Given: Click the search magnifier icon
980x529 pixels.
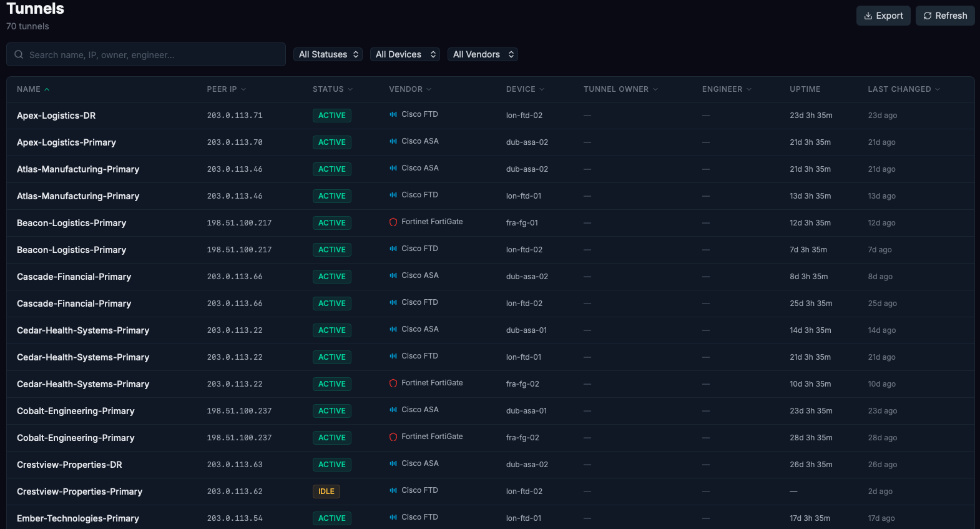Looking at the screenshot, I should pyautogui.click(x=19, y=54).
